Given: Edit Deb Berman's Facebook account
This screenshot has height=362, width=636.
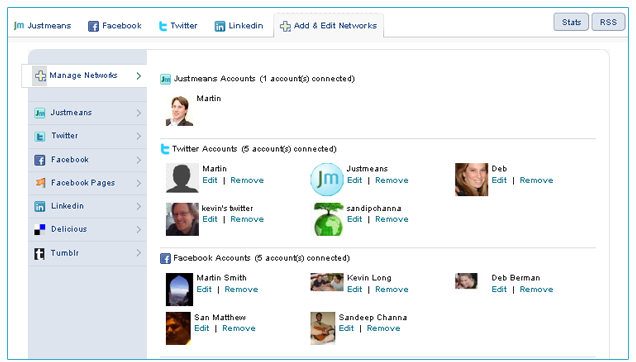Looking at the screenshot, I should click(499, 289).
